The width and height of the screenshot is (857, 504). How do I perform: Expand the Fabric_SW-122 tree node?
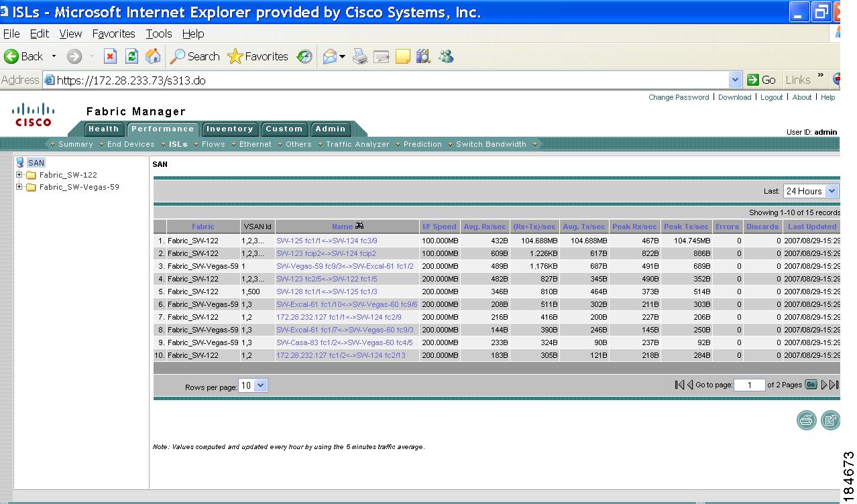click(x=19, y=175)
